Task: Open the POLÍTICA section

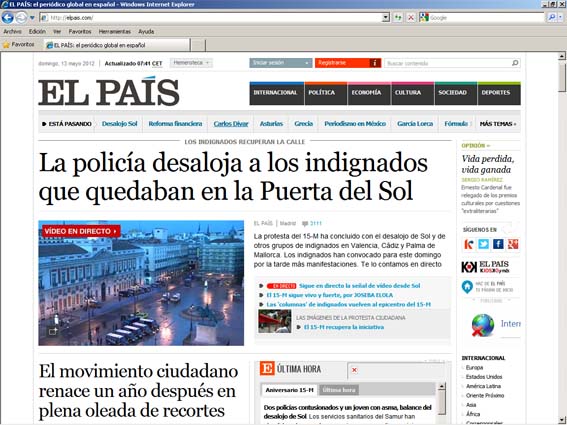Action: (x=326, y=93)
